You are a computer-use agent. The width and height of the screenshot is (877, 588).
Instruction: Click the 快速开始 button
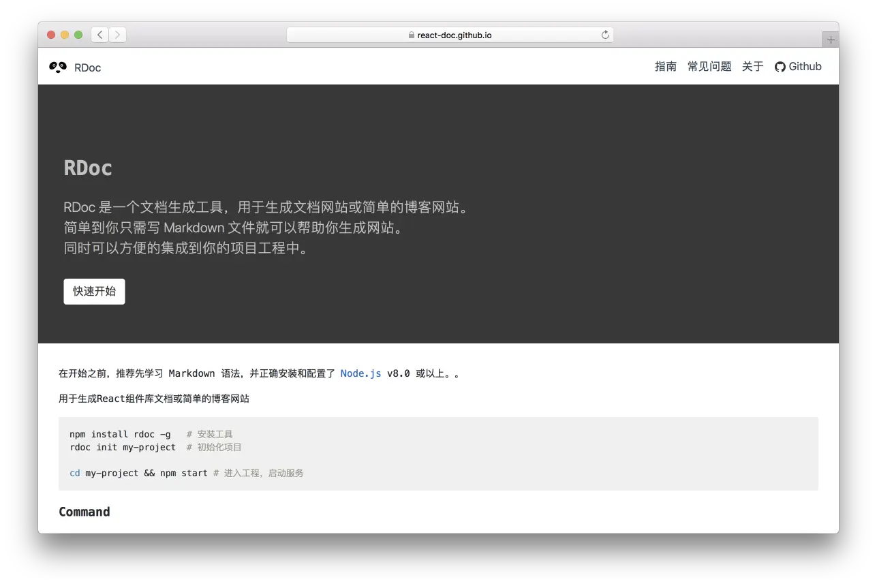(x=94, y=292)
